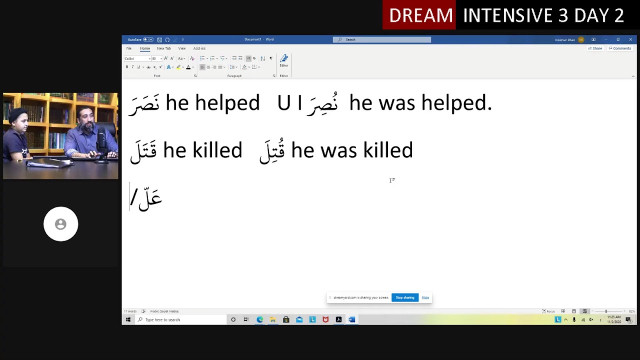
Task: Apply align left paragraph alignment
Action: (x=202, y=67)
